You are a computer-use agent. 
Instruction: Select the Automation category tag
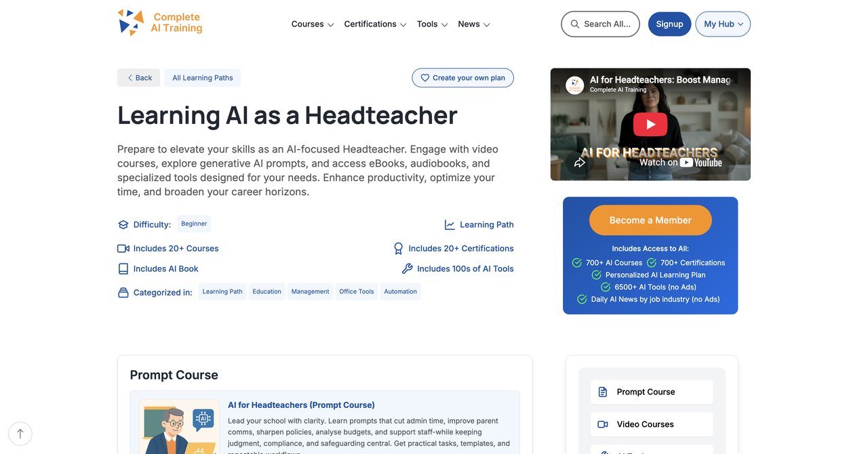point(400,292)
